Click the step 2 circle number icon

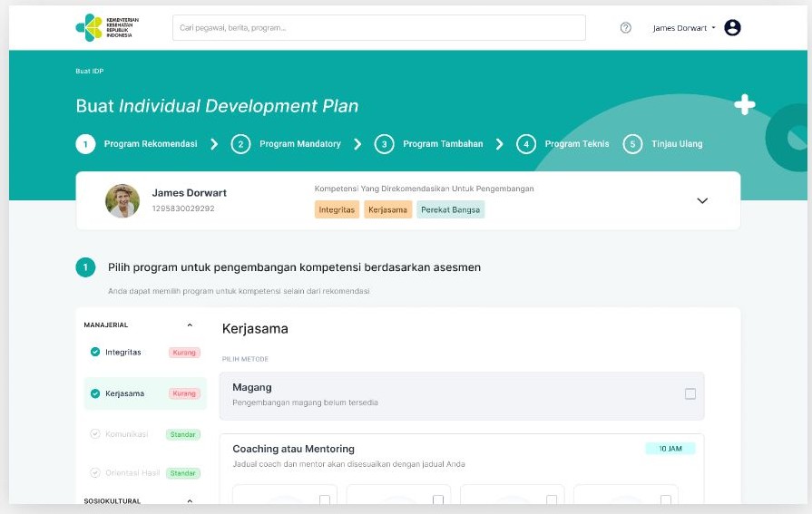click(x=240, y=144)
